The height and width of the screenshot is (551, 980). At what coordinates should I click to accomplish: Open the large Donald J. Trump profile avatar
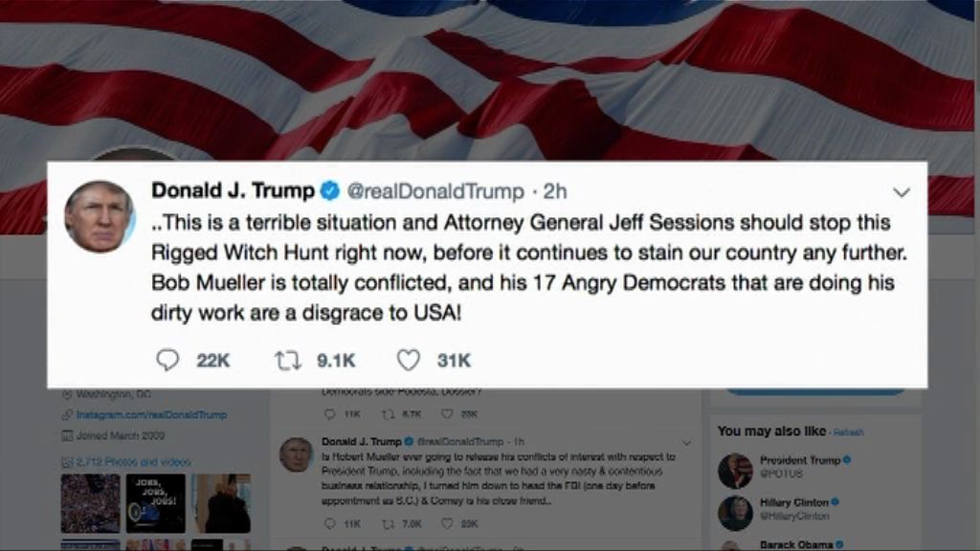100,216
